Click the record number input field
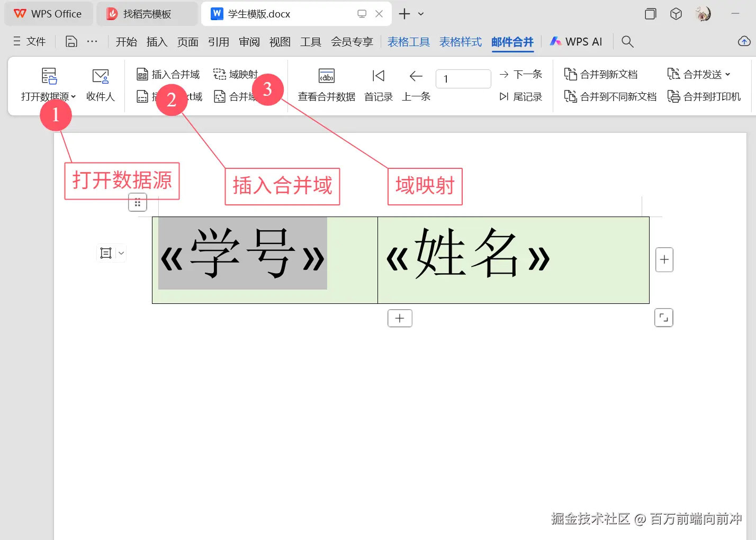Image resolution: width=756 pixels, height=540 pixels. (463, 79)
